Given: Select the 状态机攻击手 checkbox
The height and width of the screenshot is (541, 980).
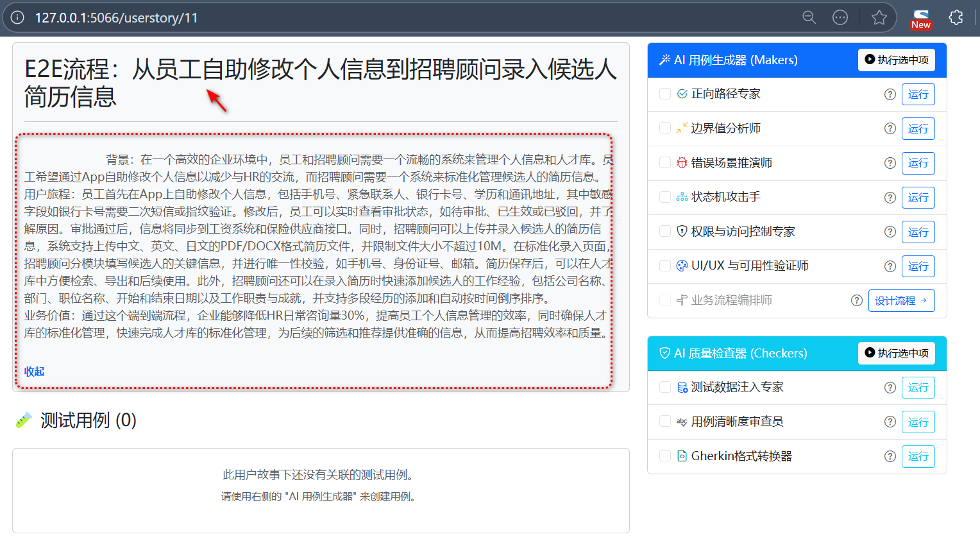Looking at the screenshot, I should (x=665, y=197).
